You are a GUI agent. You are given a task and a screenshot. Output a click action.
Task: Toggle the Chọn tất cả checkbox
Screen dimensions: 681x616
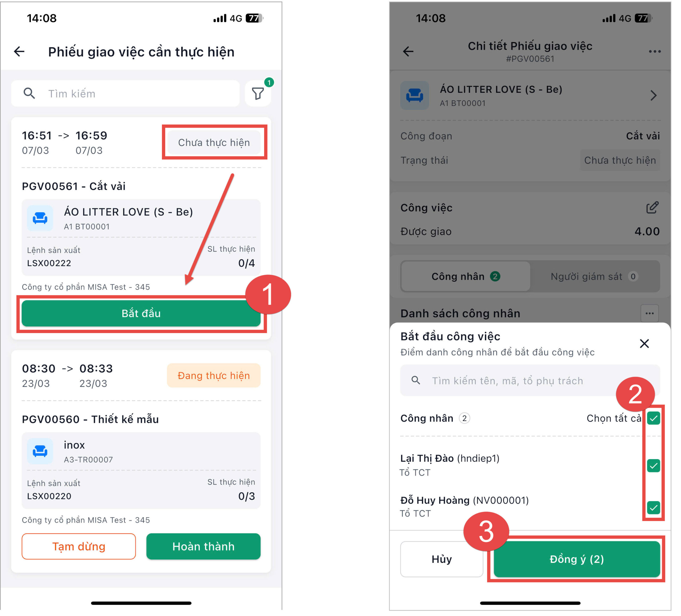click(x=654, y=418)
